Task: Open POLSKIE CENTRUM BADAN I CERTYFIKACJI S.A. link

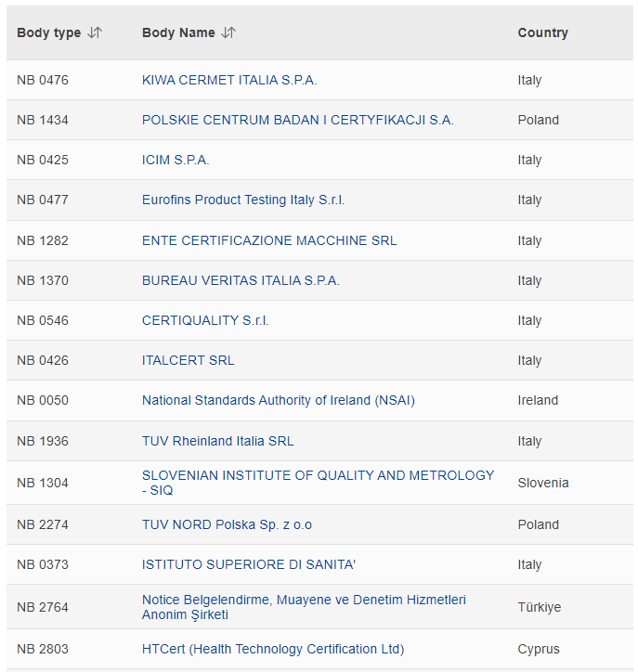Action: point(297,120)
